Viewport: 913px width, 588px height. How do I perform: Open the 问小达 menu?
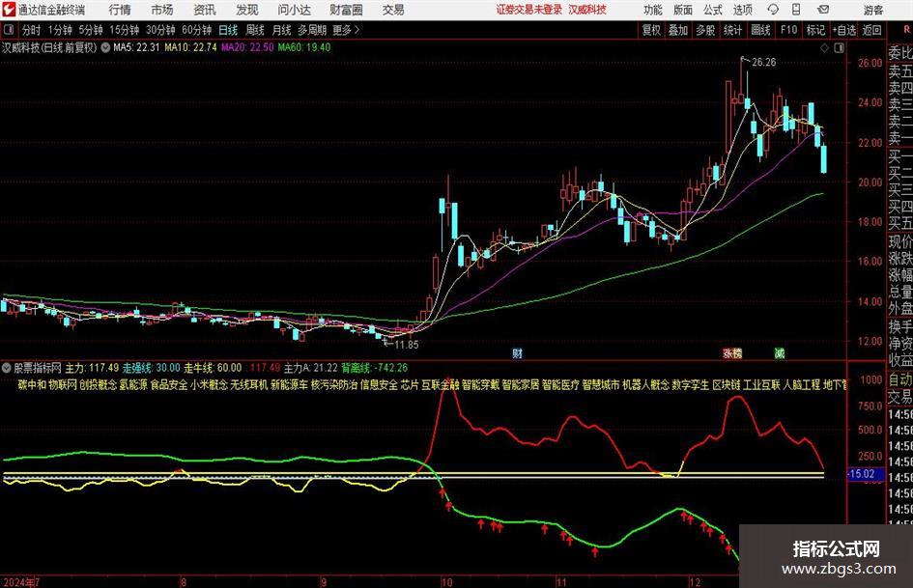(x=294, y=10)
